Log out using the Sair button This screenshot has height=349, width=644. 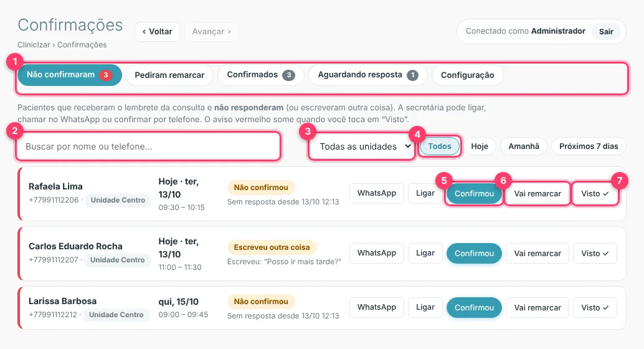tap(606, 32)
